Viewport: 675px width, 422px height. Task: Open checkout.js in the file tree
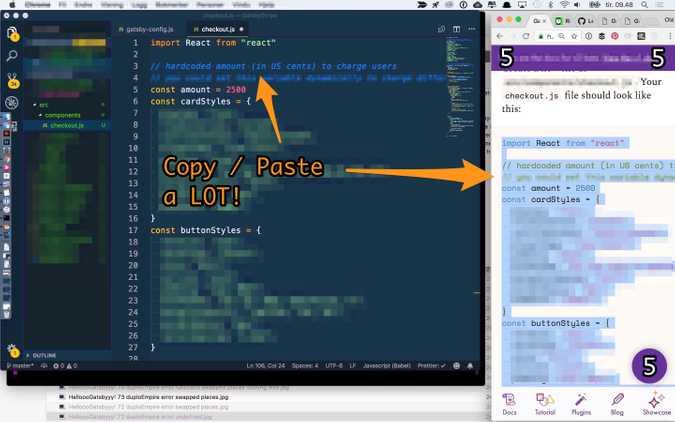click(66, 125)
